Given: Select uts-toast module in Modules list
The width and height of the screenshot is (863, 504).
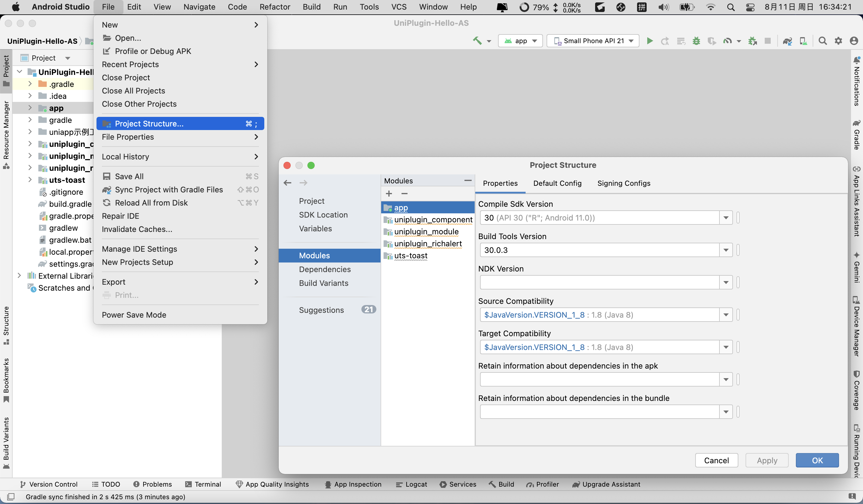Looking at the screenshot, I should point(428,256).
